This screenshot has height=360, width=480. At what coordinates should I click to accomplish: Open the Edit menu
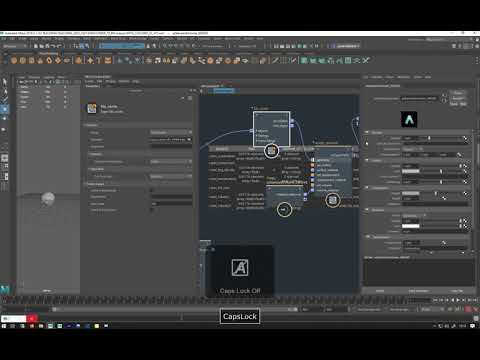[12, 39]
